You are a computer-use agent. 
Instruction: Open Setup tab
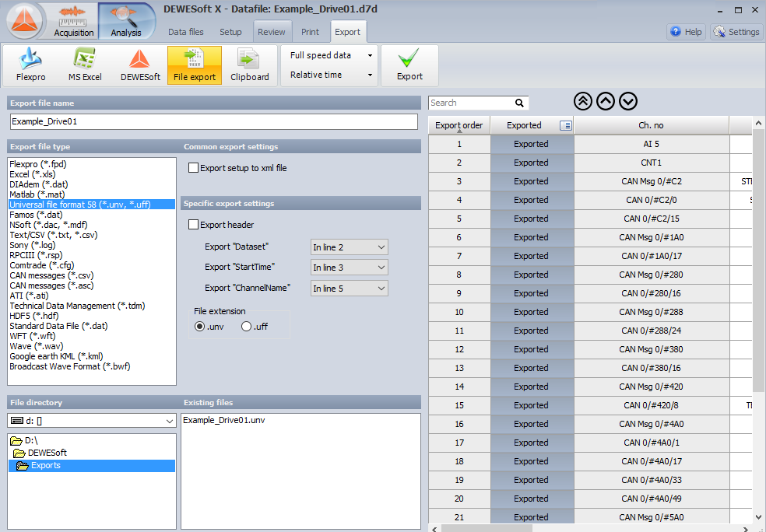pos(230,32)
